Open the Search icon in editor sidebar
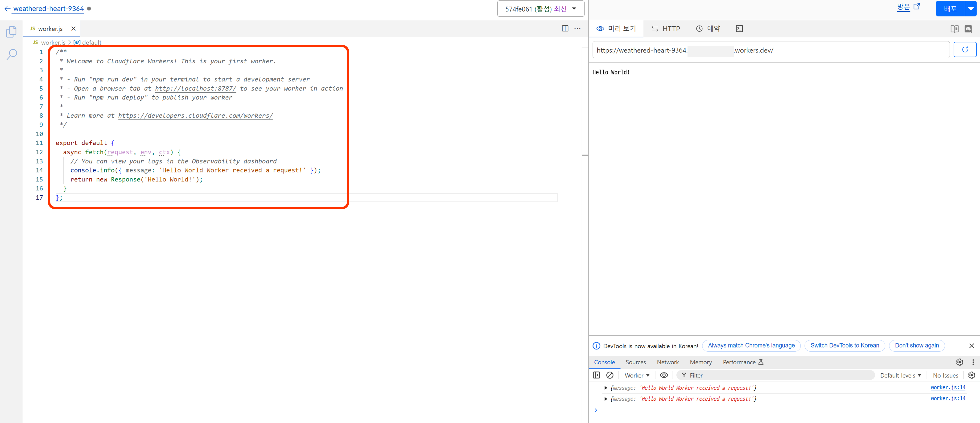This screenshot has height=423, width=980. click(11, 54)
